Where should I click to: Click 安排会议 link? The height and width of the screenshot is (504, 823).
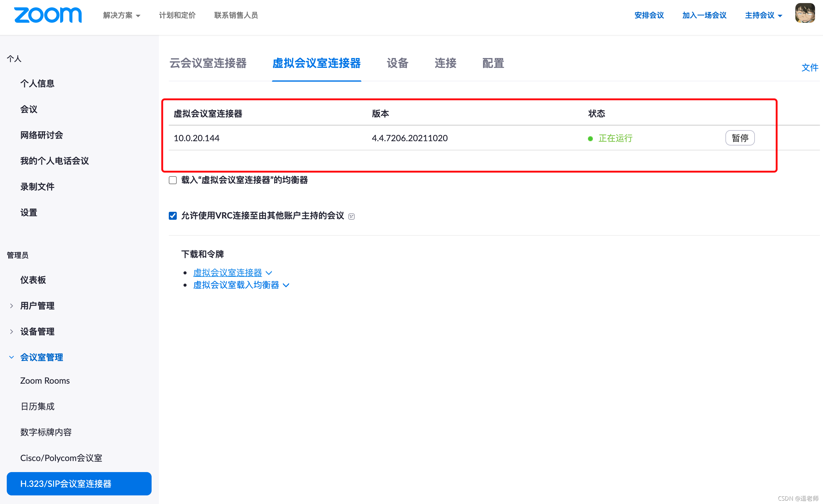[649, 15]
